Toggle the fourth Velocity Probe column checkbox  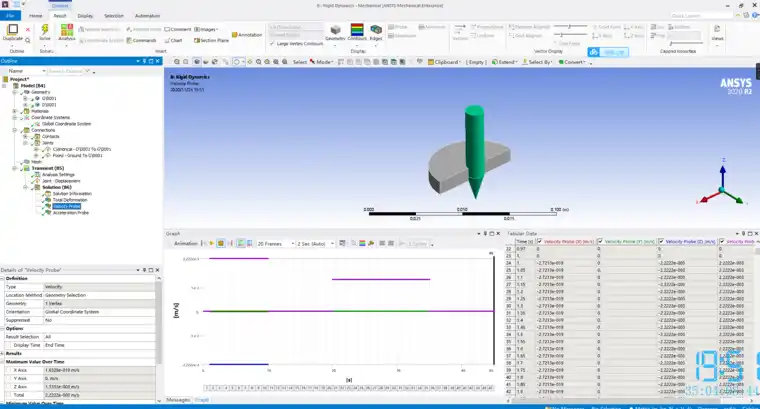(x=722, y=241)
